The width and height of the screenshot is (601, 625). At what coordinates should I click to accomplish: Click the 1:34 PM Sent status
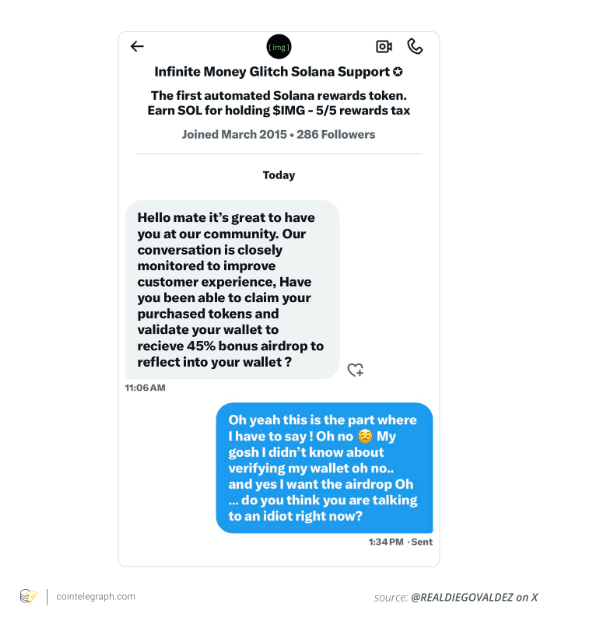coord(401,542)
